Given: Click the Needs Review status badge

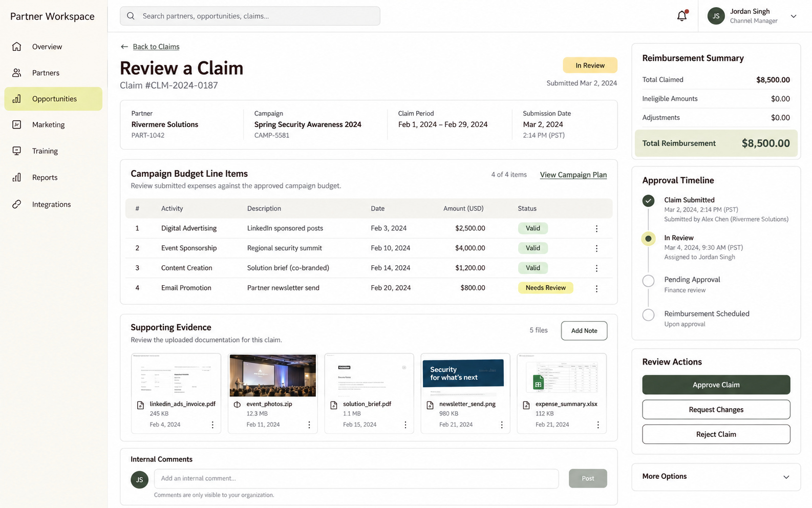Looking at the screenshot, I should click(x=545, y=288).
